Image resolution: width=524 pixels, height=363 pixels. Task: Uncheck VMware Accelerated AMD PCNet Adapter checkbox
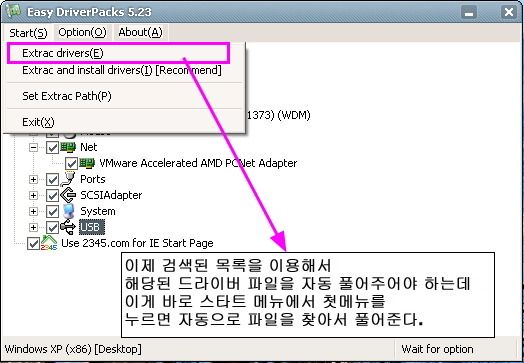[72, 163]
